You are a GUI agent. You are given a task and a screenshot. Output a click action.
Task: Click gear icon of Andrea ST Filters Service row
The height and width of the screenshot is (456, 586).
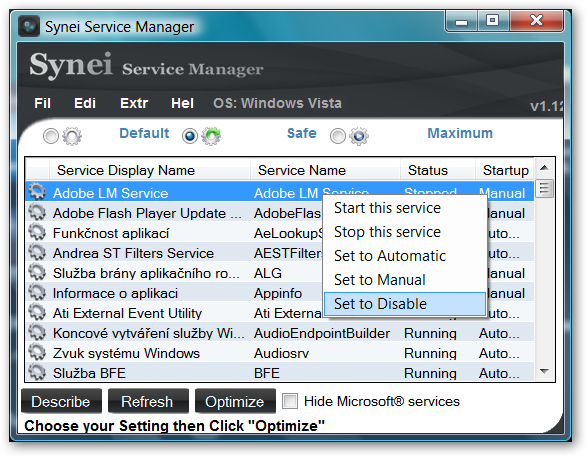coord(37,252)
